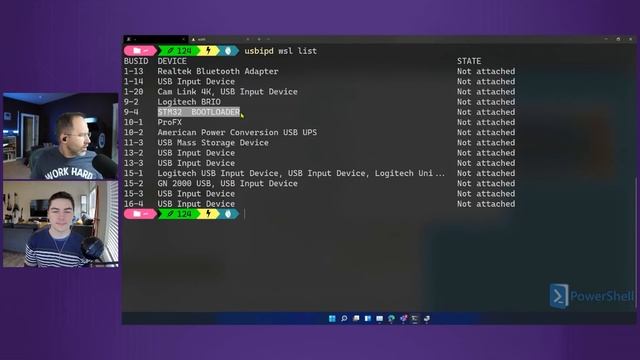The image size is (640, 360).
Task: Click the 'Logitech BRIO' device name
Action: [189, 102]
